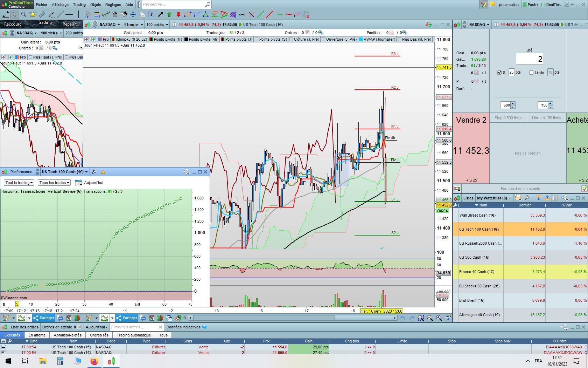Screen dimensions: 588x368
Task: Toggle the Plus Bas (M, Pré) indicator checkbox
Action: [x=399, y=39]
